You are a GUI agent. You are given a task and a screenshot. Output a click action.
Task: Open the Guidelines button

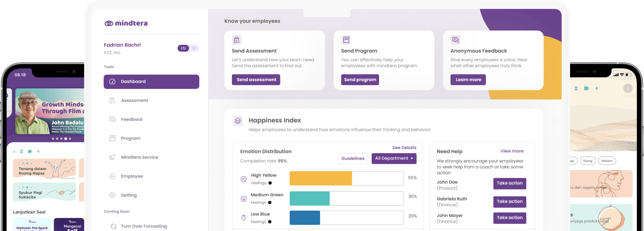point(353,159)
